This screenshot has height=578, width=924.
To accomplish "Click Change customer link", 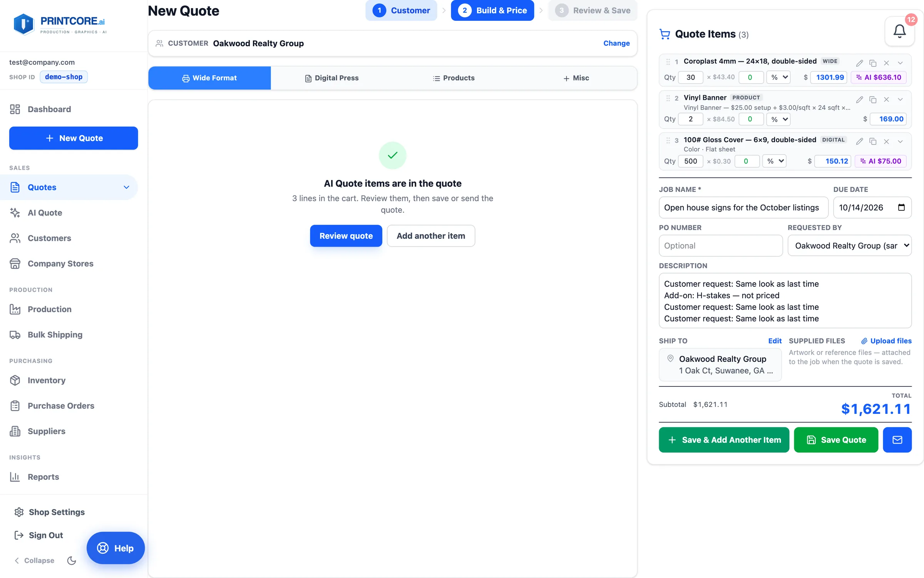I will [616, 43].
